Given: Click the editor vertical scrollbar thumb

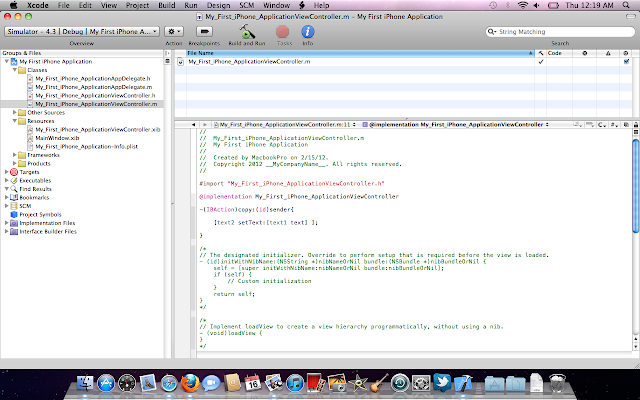Looking at the screenshot, I should point(636,186).
